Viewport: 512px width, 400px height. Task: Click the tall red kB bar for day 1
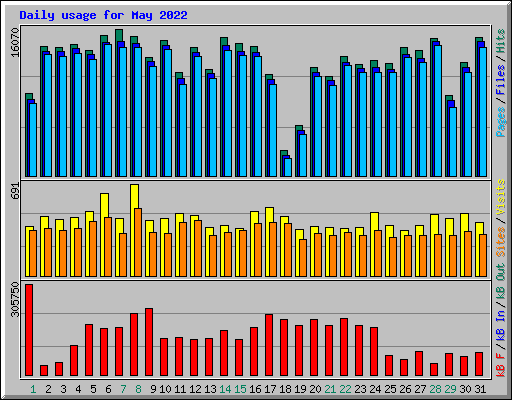(29, 330)
